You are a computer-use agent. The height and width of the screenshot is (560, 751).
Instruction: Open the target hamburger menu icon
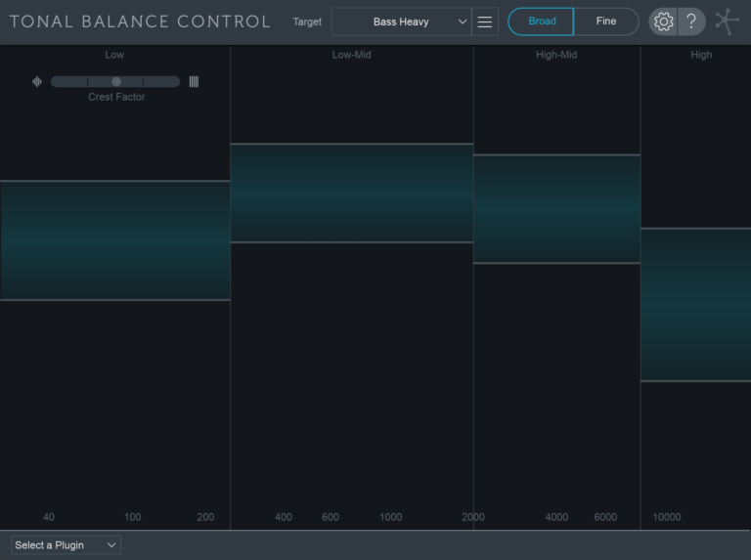(485, 22)
